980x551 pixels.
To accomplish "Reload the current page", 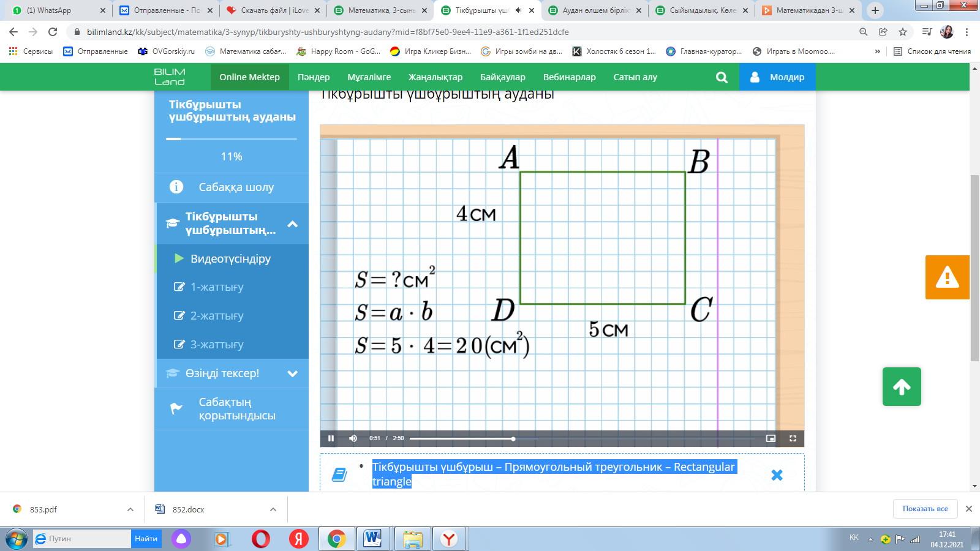I will click(53, 32).
